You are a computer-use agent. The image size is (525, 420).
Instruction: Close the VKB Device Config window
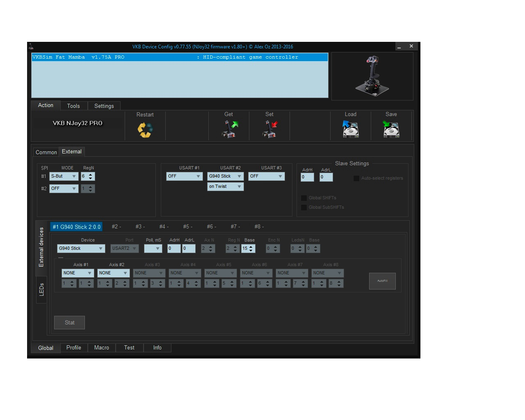pos(411,46)
